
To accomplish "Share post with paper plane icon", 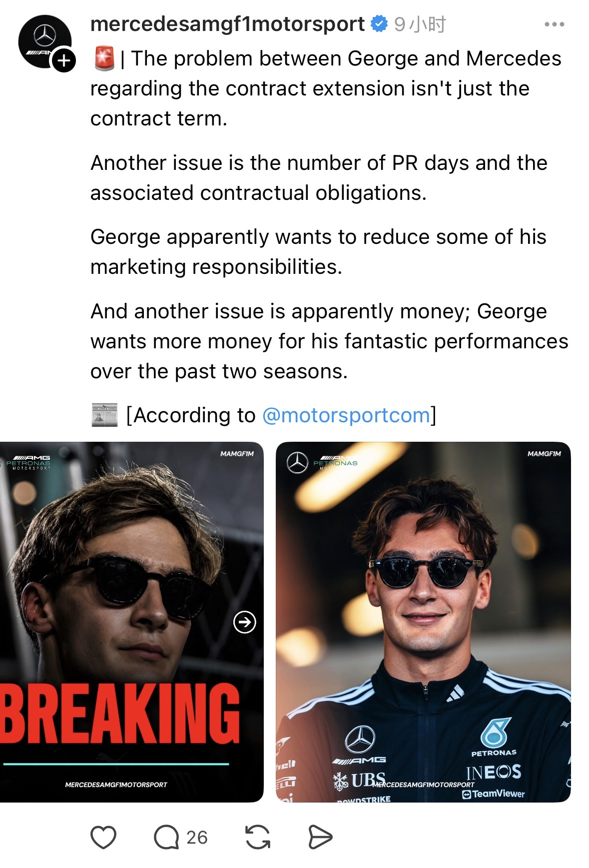I will click(x=320, y=837).
